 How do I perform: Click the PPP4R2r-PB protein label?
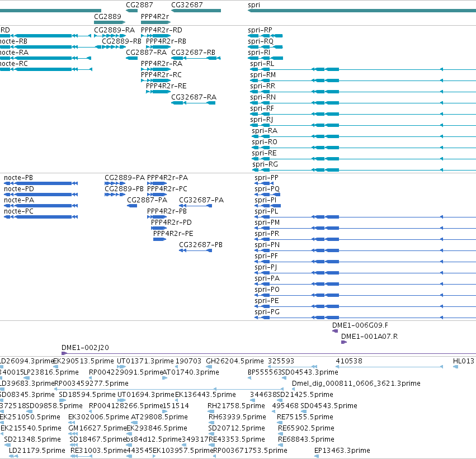coord(167,211)
